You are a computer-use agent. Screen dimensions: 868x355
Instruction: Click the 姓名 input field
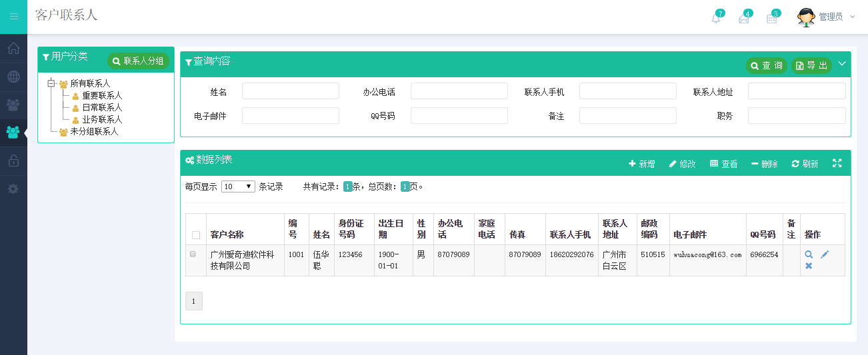[x=290, y=91]
